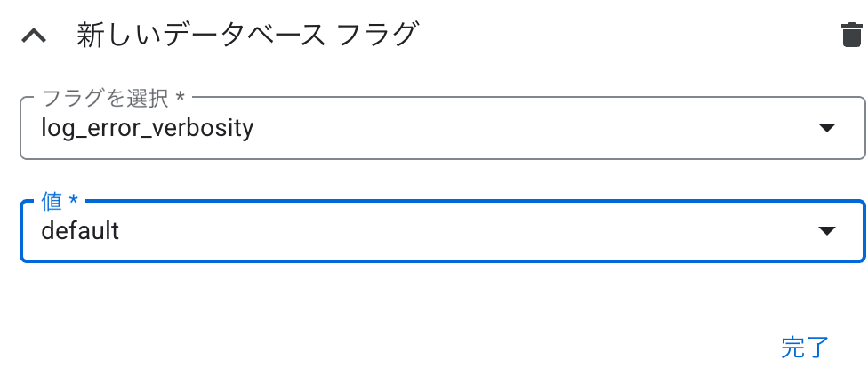Focus the blue-outlined 値 combo box
Screen dimensions: 868x384
442,231
